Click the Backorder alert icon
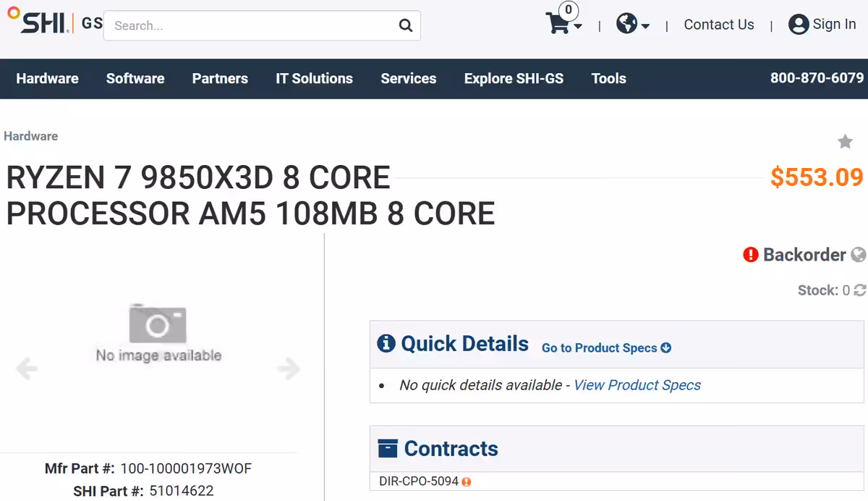Screen dimensions: 868x501 [750, 255]
